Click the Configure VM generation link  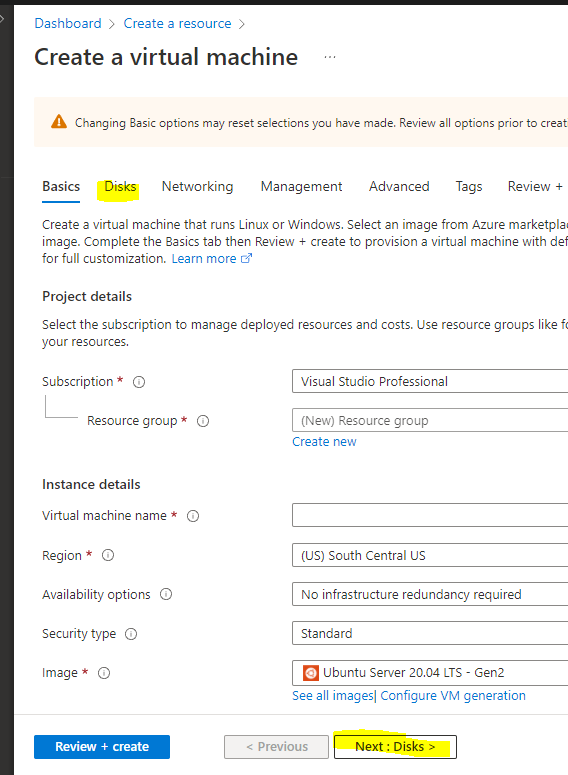(453, 696)
